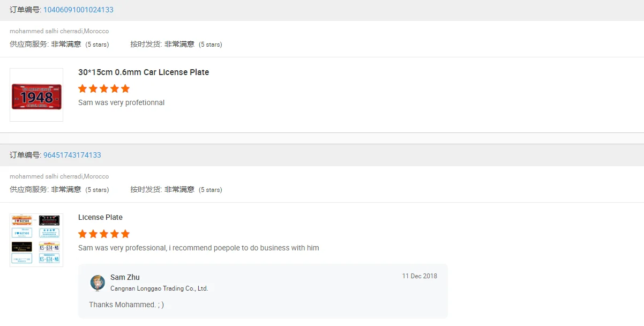Image resolution: width=644 pixels, height=326 pixels.
Task: Click the '11 Dec 2018' reply date
Action: (x=420, y=276)
